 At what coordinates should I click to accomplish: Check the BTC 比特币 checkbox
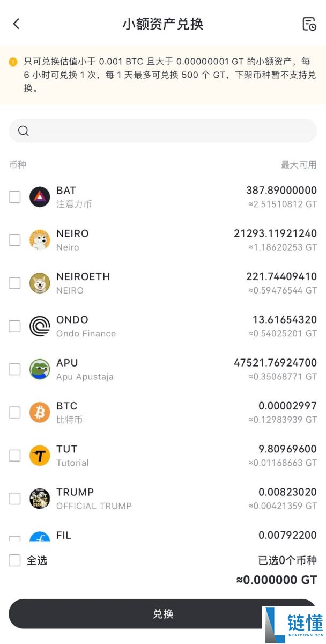pos(14,412)
